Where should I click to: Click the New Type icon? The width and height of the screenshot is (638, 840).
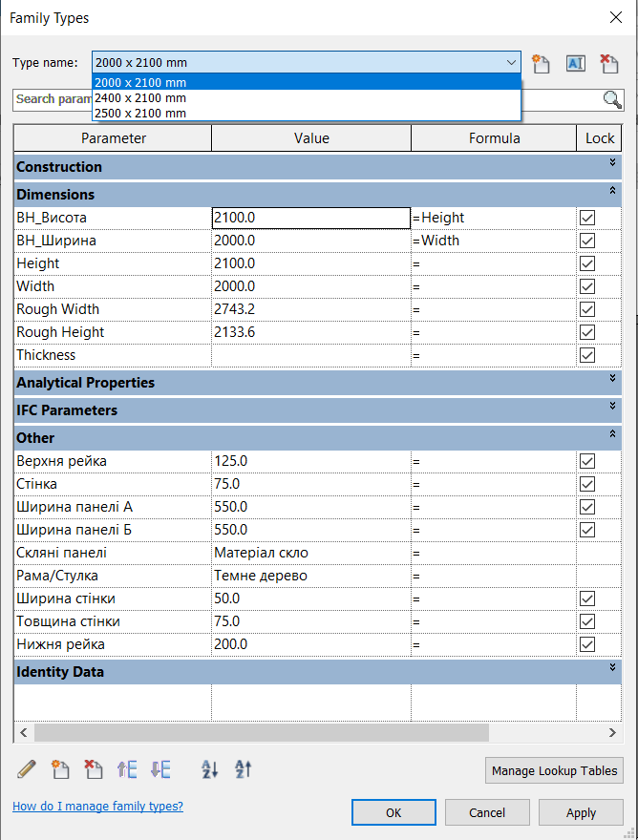tap(542, 63)
